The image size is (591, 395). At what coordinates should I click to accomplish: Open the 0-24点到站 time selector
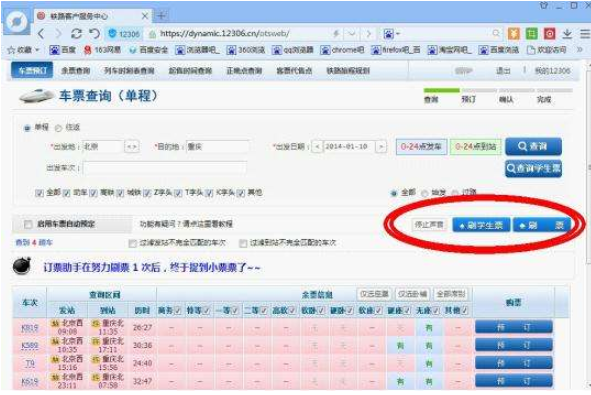coord(476,147)
